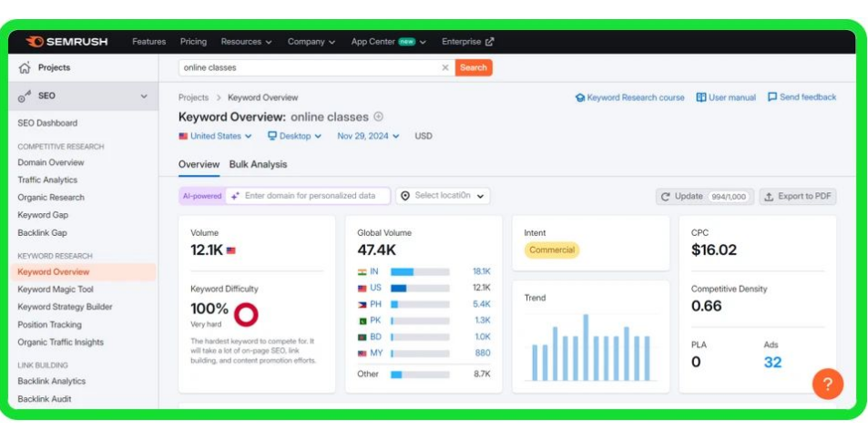Clear search with the X icon
Viewport: 868px width, 440px height.
445,67
